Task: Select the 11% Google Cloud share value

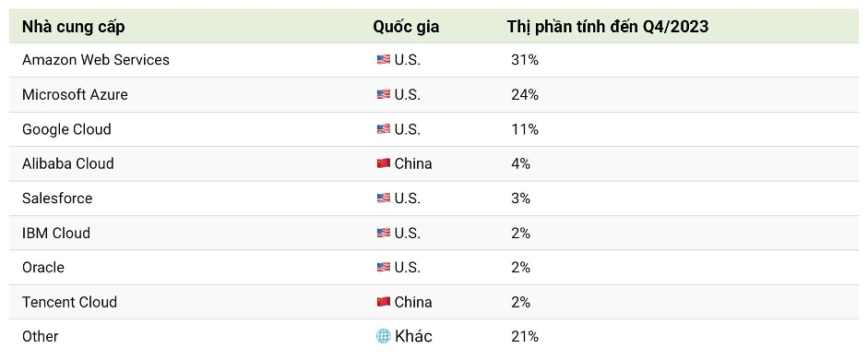Action: click(525, 129)
